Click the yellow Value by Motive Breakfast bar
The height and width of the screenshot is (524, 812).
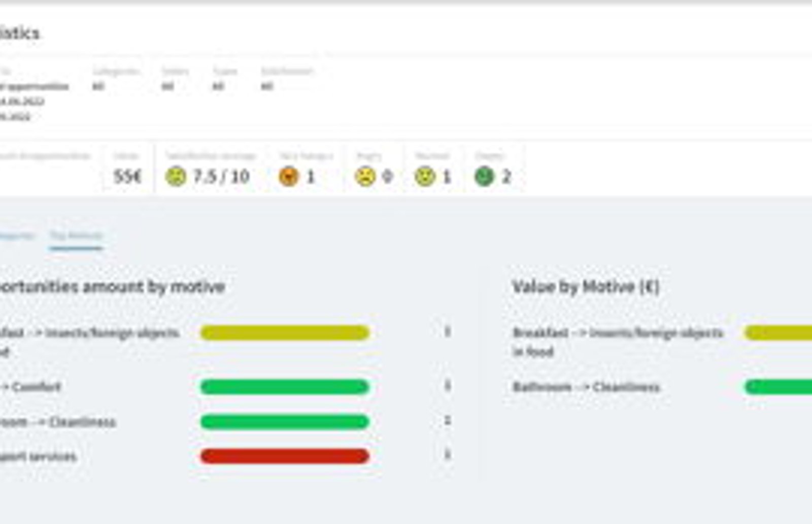[778, 333]
